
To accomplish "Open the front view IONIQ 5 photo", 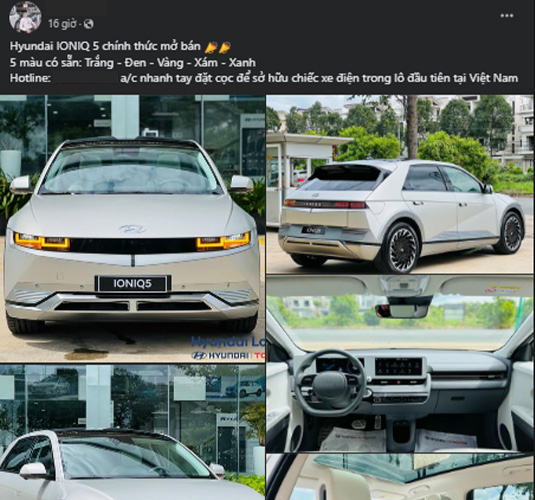I will (x=132, y=228).
